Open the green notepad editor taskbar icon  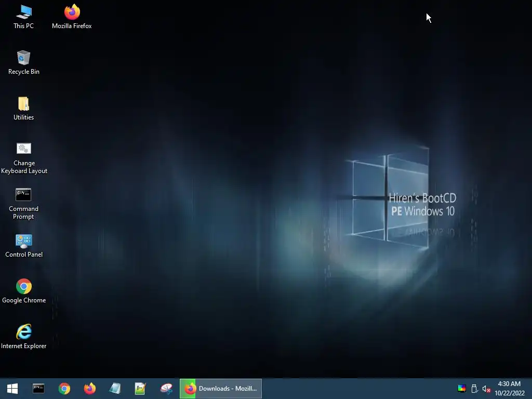click(x=140, y=389)
